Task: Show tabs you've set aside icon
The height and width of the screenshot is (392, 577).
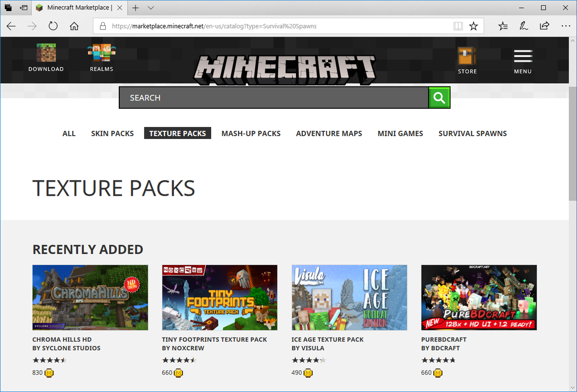Action: pyautogui.click(x=8, y=8)
